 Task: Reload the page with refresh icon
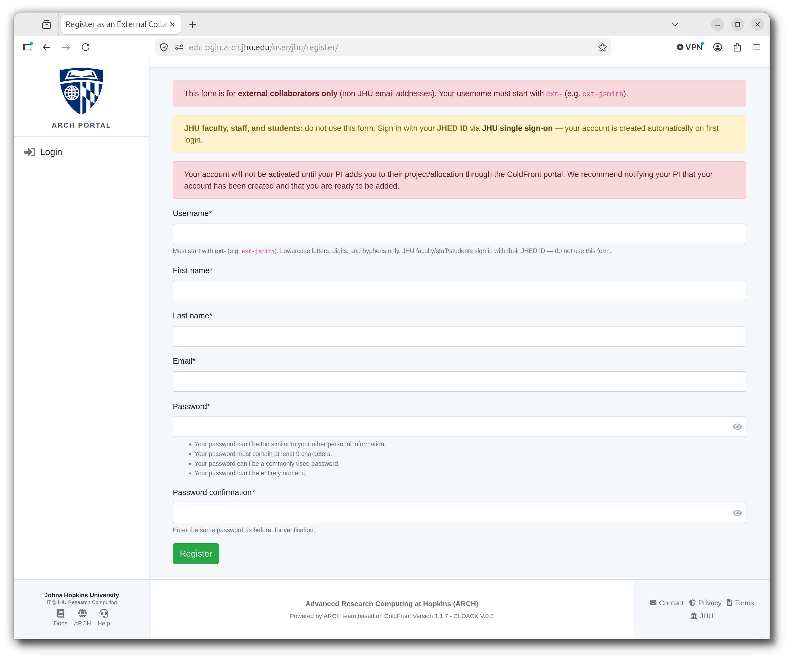point(86,47)
